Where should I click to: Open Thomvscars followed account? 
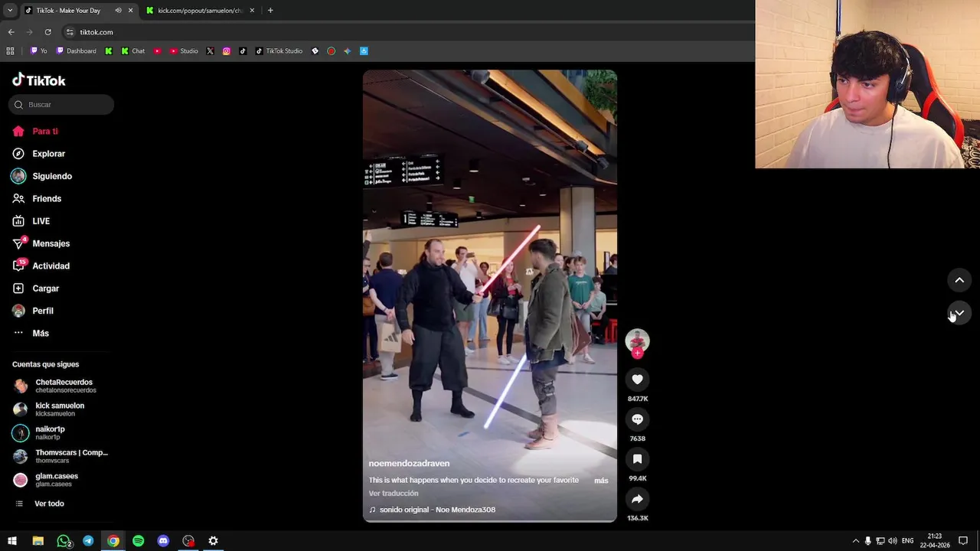[61, 456]
